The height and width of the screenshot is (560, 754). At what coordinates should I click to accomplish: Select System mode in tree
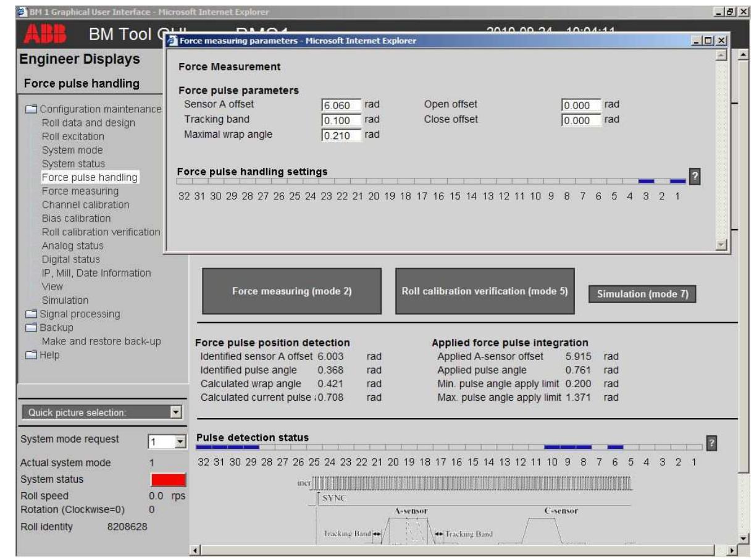(72, 150)
